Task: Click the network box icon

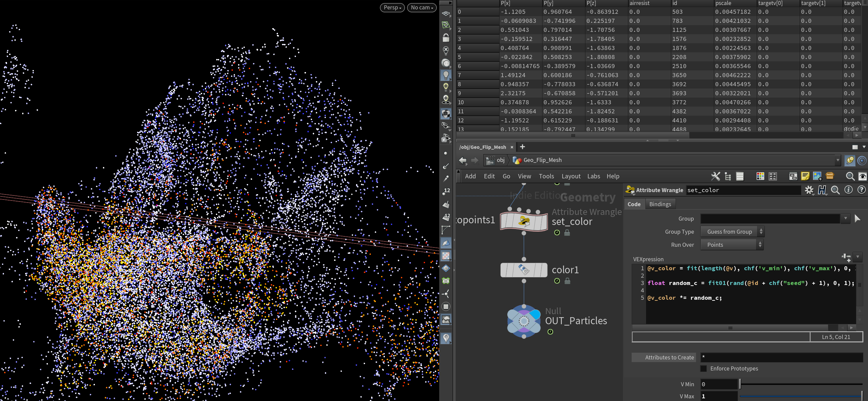Action: 793,176
